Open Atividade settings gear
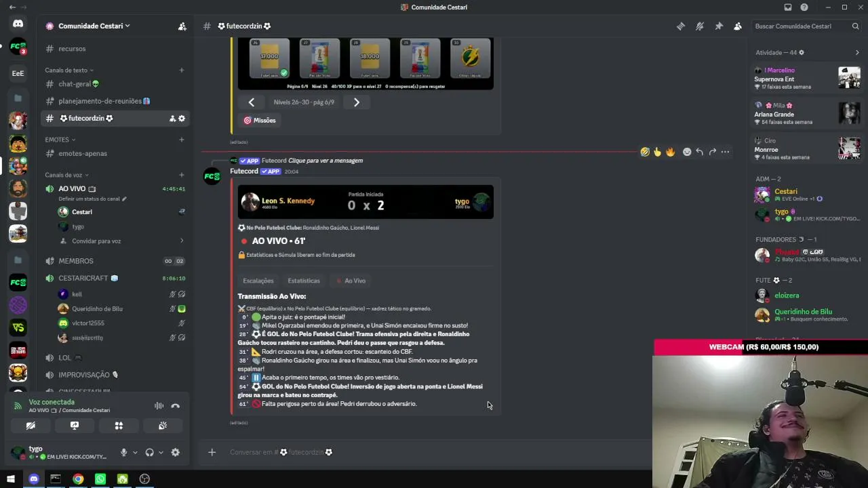Viewport: 868px width, 488px height. pos(802,53)
